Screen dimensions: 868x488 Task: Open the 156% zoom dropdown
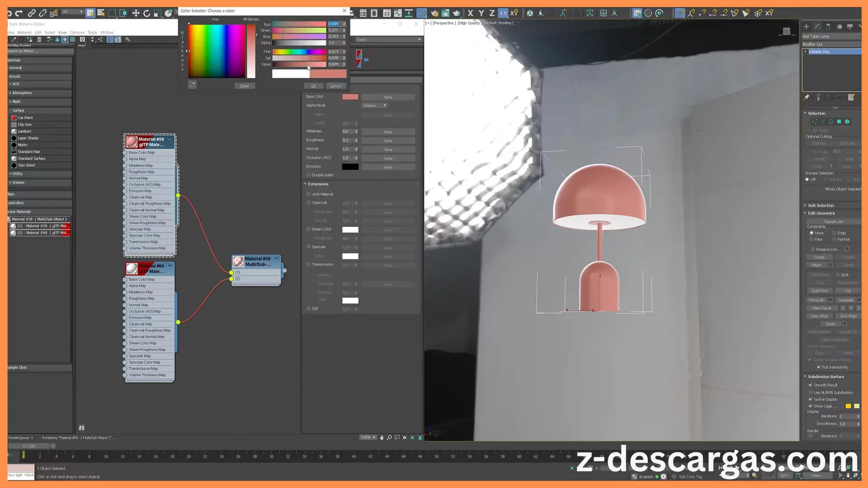pos(368,437)
